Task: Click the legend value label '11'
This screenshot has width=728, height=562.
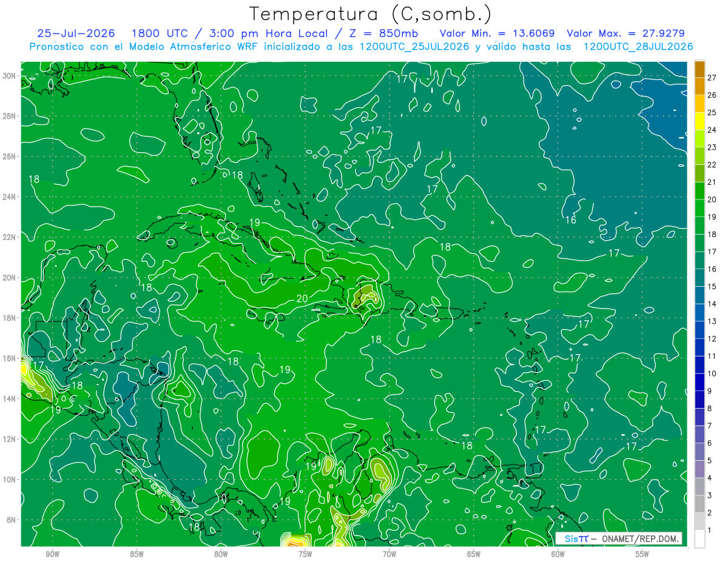Action: pos(712,356)
